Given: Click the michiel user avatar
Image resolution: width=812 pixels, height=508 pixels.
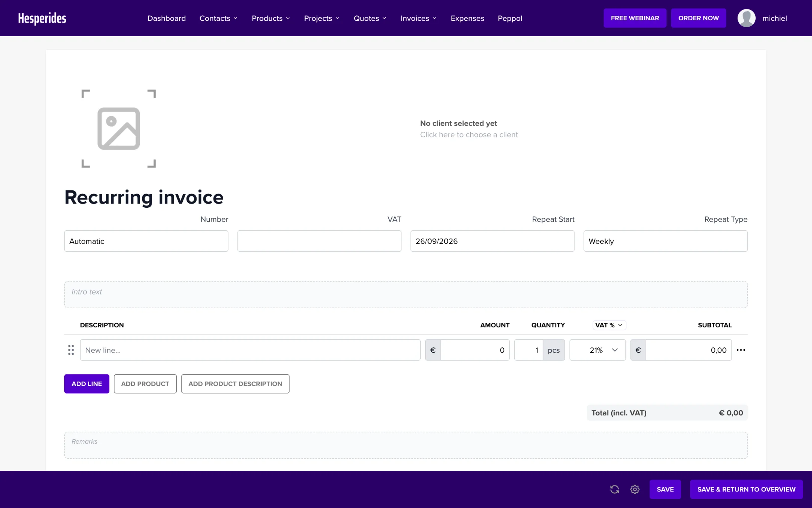Looking at the screenshot, I should pos(747,18).
